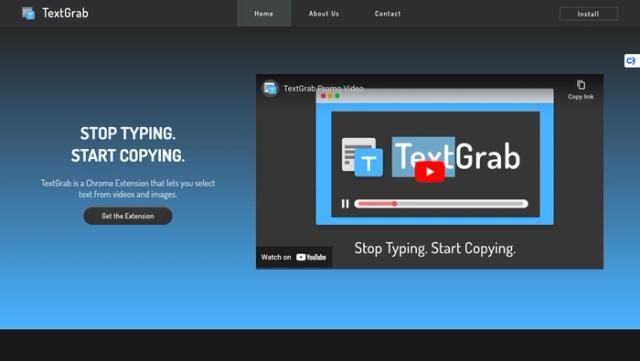Image resolution: width=640 pixels, height=361 pixels.
Task: Click the red progress bar in the video
Action: click(x=441, y=203)
